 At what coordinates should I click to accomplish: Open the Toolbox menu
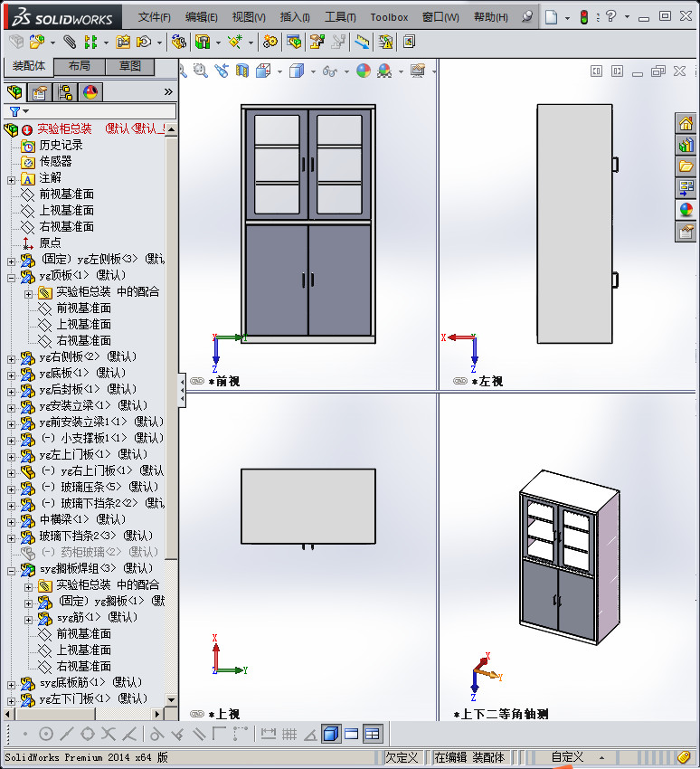pyautogui.click(x=389, y=17)
